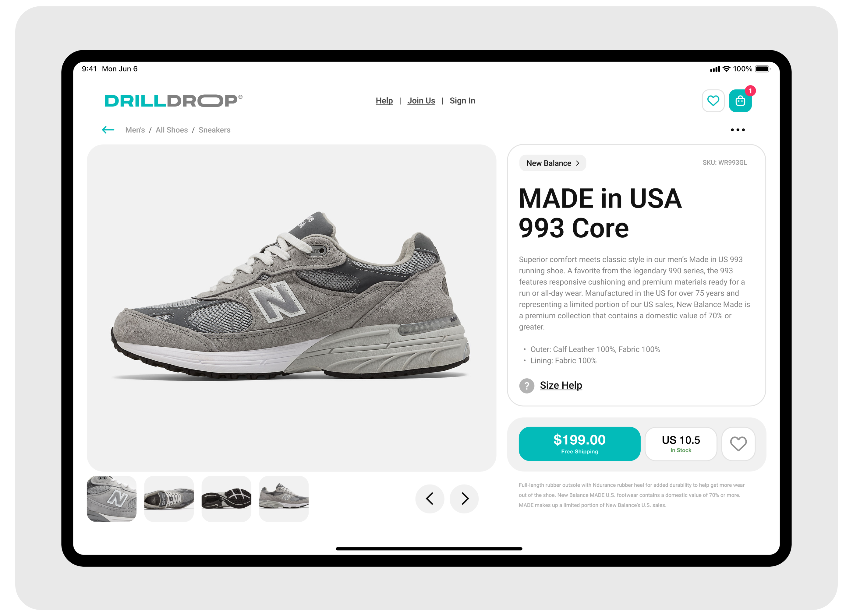Expand the New Balance brand chip
The width and height of the screenshot is (853, 616).
click(x=553, y=163)
